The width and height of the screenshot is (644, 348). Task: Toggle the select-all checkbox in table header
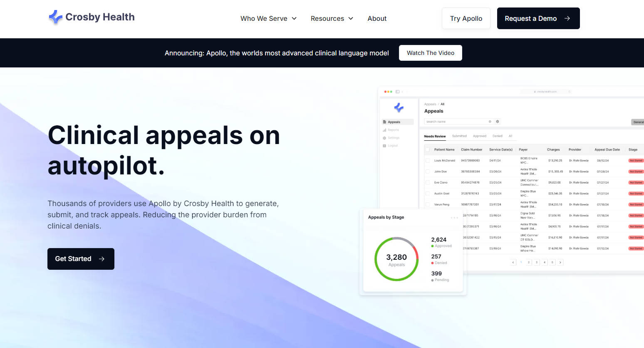(x=428, y=149)
